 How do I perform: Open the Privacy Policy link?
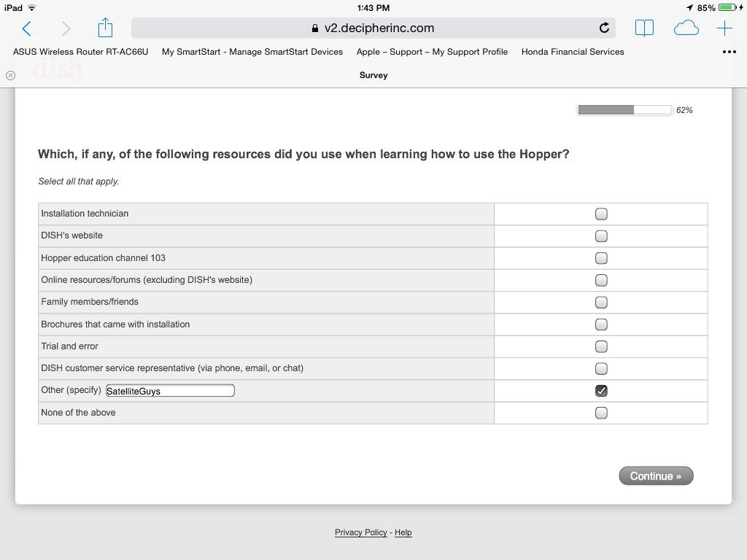click(x=360, y=532)
